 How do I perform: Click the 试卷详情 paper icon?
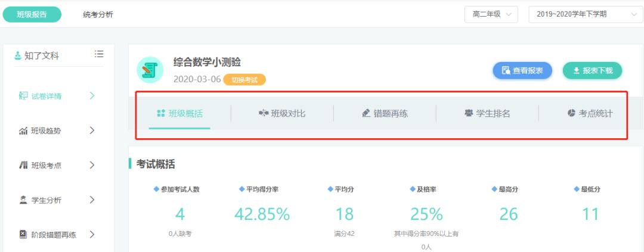[23, 96]
